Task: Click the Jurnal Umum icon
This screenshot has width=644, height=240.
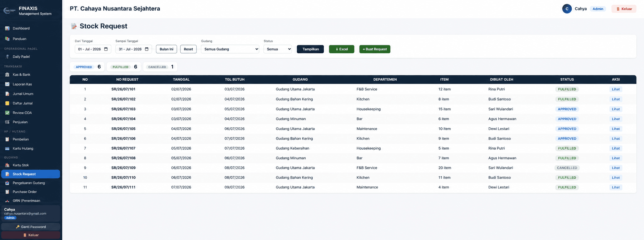Action: click(x=7, y=93)
